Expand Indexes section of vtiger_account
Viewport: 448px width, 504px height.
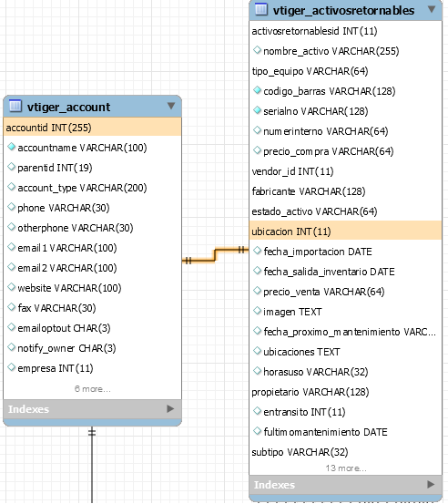170,408
